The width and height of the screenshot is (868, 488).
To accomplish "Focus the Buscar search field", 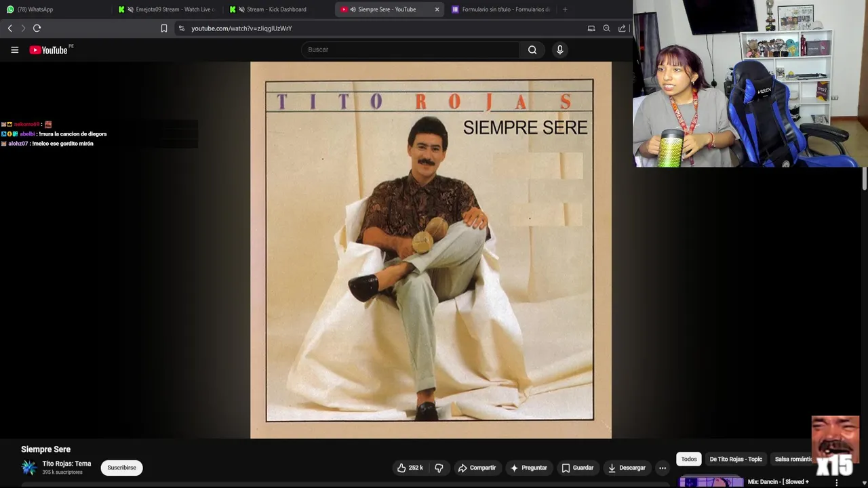I will [410, 49].
